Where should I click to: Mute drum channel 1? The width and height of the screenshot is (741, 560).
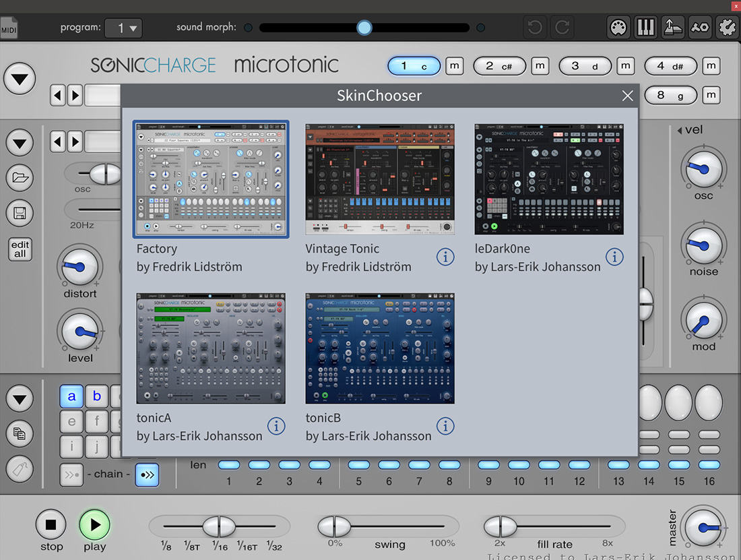tap(455, 66)
